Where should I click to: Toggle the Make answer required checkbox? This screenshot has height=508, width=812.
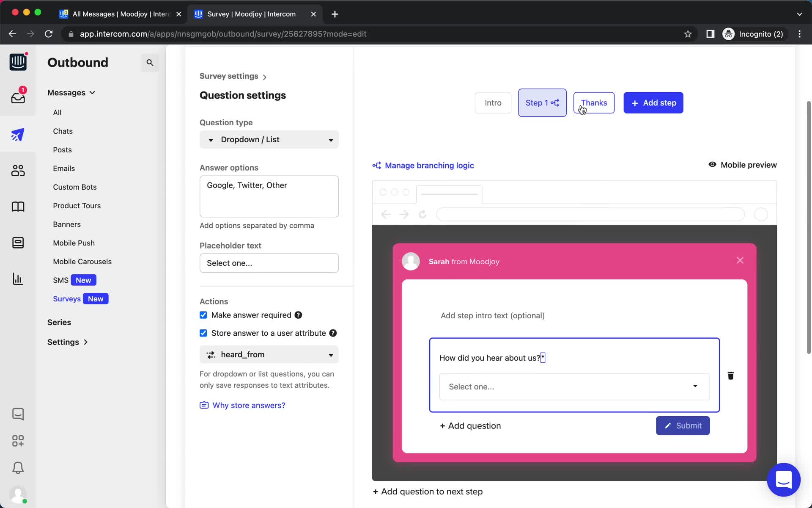(203, 315)
